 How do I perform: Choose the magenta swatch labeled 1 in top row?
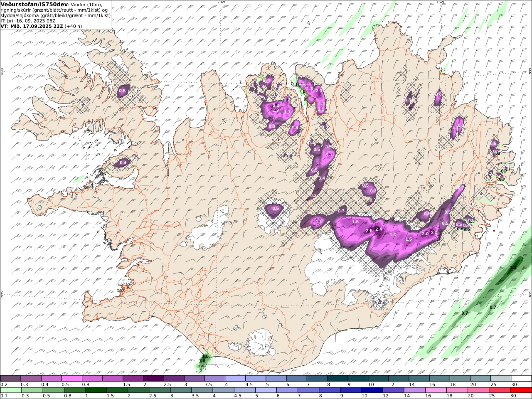click(113, 378)
